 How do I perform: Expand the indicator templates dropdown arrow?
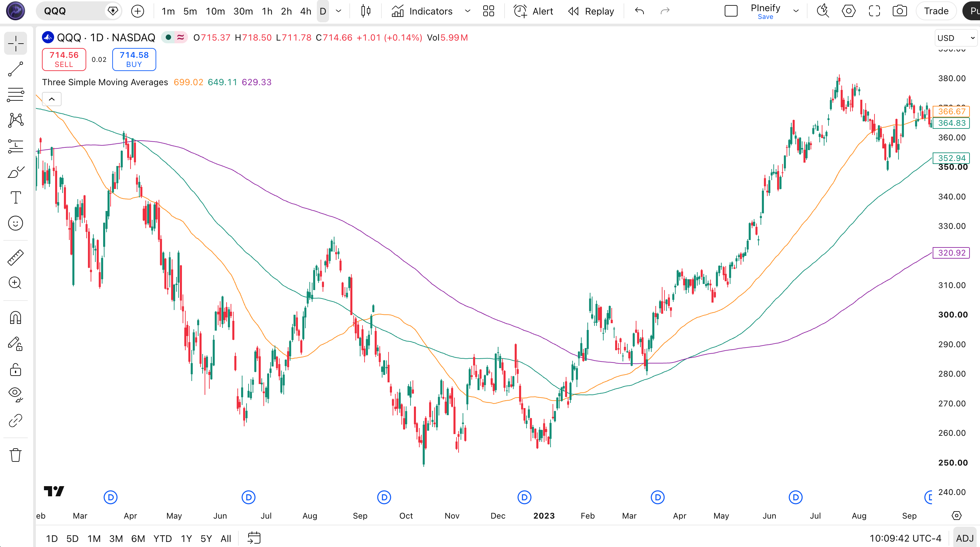(x=467, y=11)
